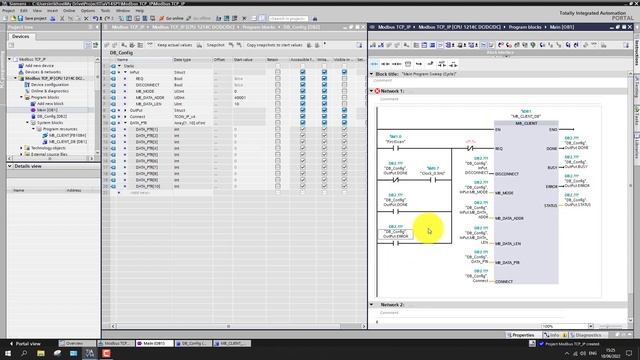The width and height of the screenshot is (640, 360).
Task: Expand the Network 2 section
Action: [371, 304]
